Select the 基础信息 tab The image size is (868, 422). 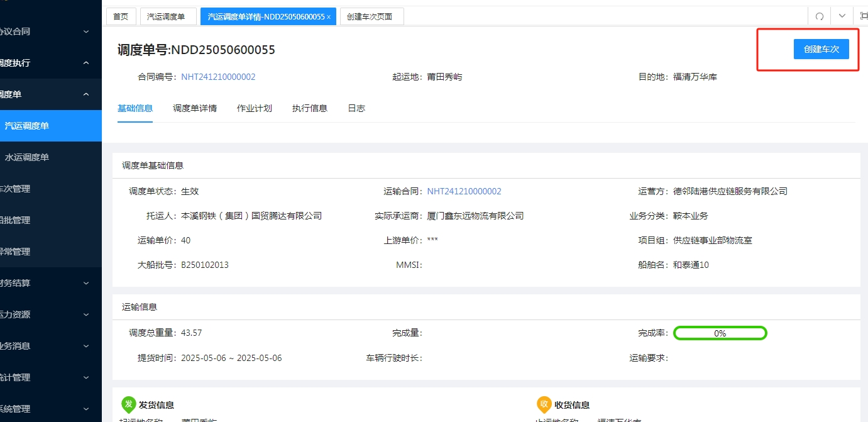[x=135, y=108]
